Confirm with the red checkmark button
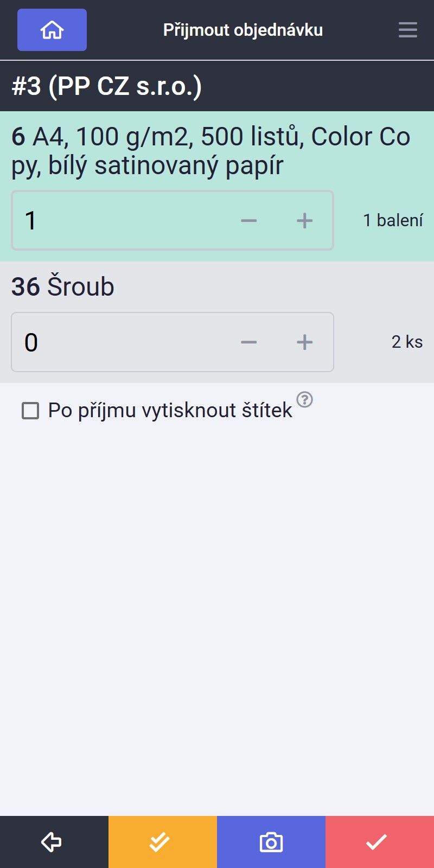This screenshot has width=434, height=868. [380, 842]
